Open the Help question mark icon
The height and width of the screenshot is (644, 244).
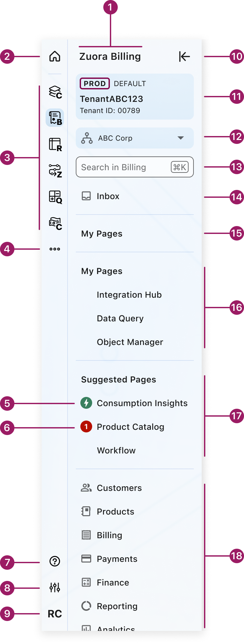click(x=55, y=561)
